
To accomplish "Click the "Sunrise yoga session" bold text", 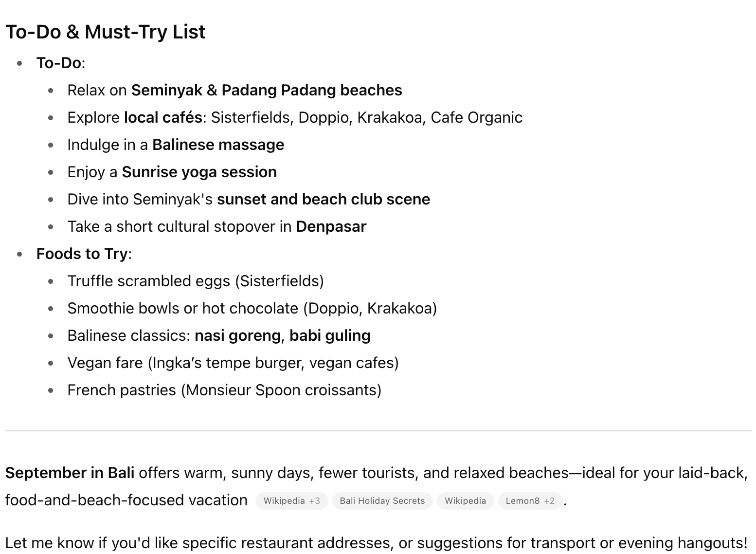I will [x=199, y=172].
